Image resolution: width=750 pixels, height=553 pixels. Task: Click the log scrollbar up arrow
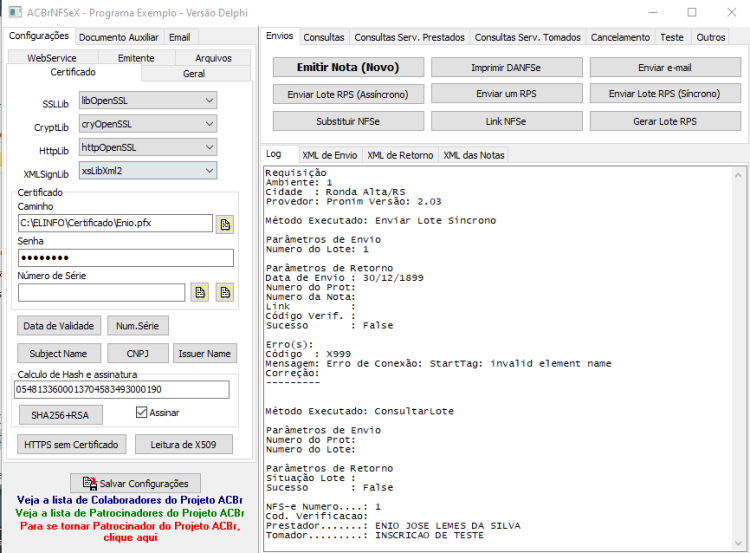tap(738, 175)
